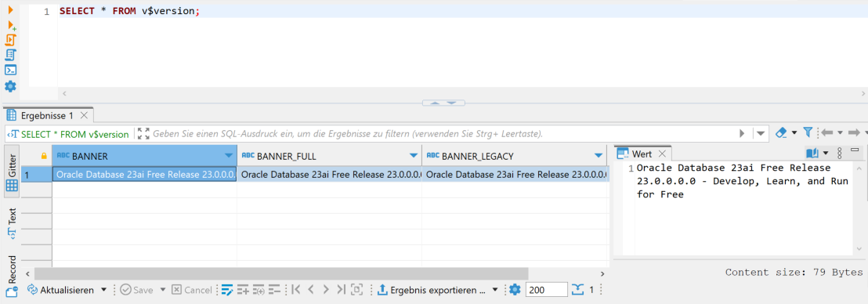Open the back history dropdown

[x=841, y=133]
